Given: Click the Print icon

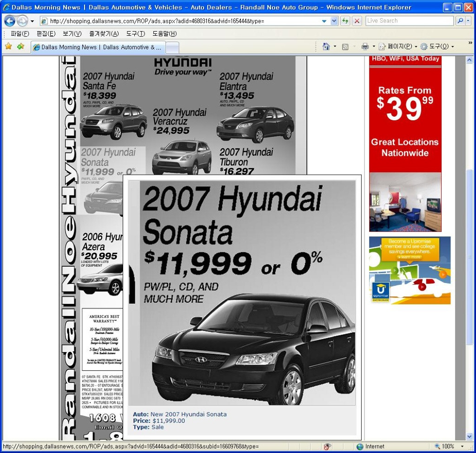Looking at the screenshot, I should click(365, 46).
